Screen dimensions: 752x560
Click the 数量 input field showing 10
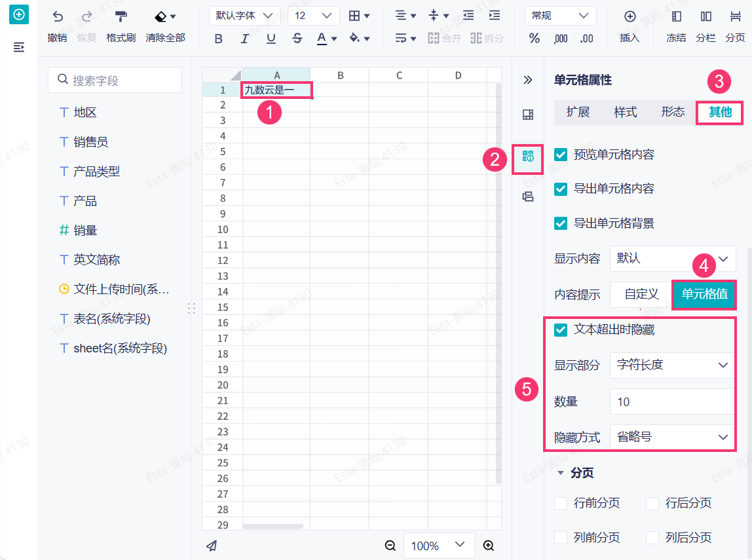click(672, 401)
